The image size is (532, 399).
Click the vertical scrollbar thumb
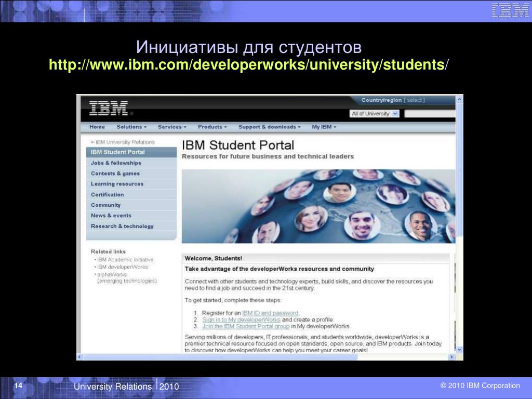pyautogui.click(x=459, y=169)
